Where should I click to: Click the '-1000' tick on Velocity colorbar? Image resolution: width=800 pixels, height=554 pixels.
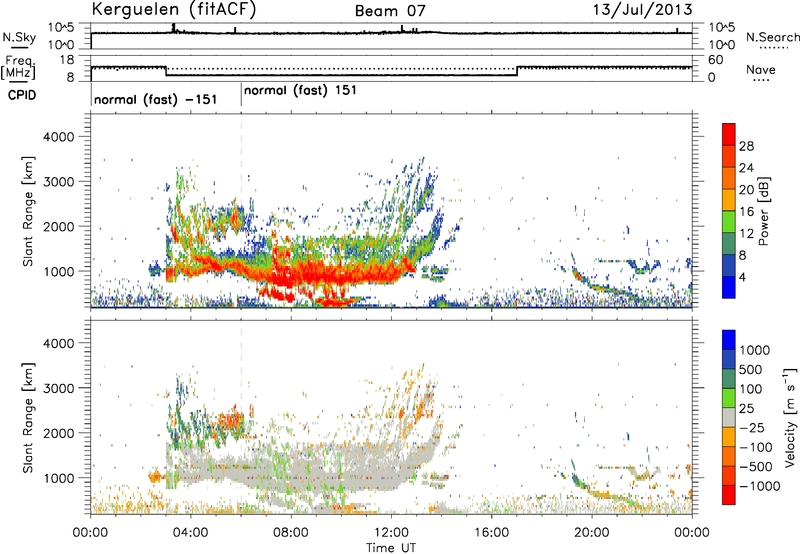point(760,486)
